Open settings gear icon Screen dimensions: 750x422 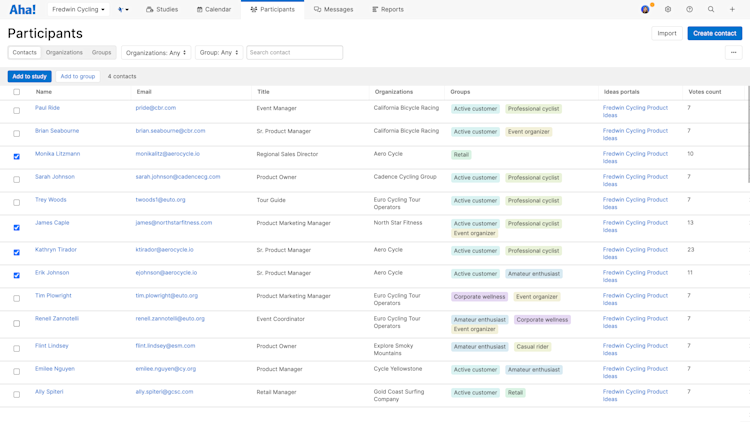coord(668,9)
